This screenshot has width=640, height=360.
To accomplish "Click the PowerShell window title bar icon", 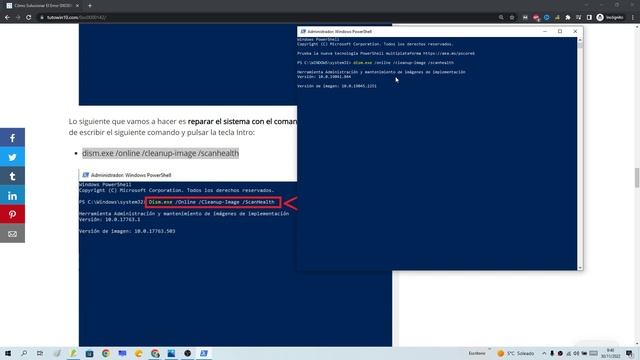I will click(x=303, y=31).
